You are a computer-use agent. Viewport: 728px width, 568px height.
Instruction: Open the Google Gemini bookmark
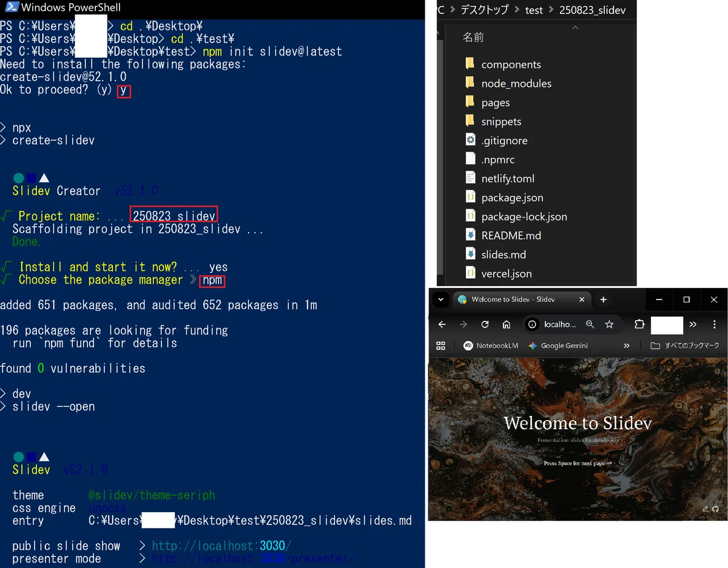click(x=558, y=346)
